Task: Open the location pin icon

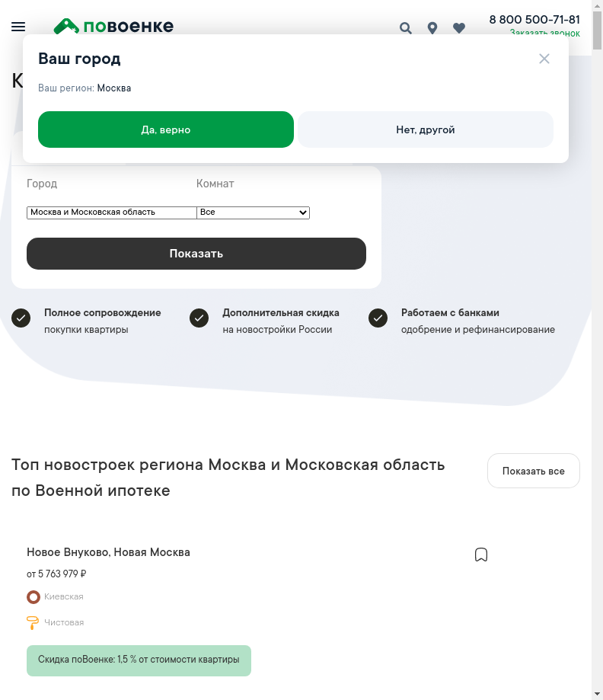Action: tap(432, 28)
